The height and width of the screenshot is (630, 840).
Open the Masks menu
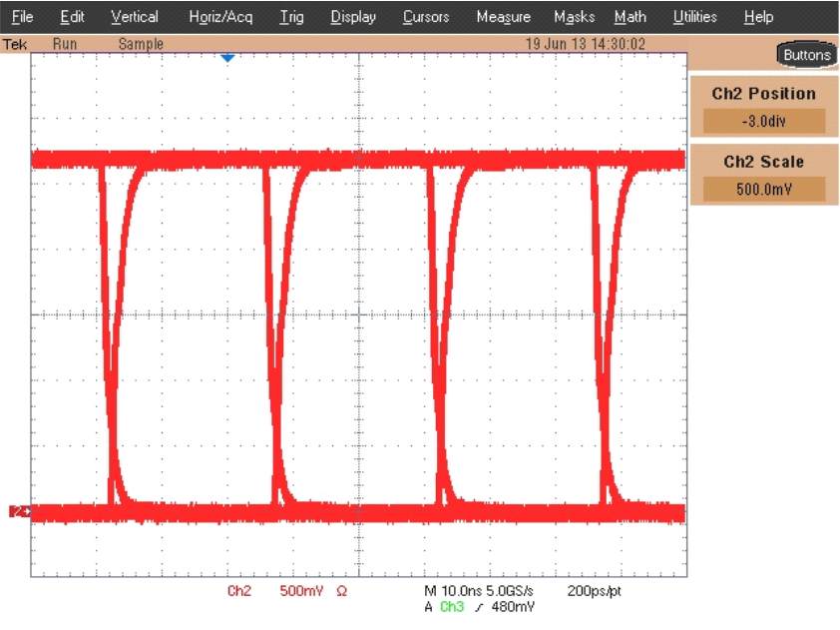[x=573, y=16]
